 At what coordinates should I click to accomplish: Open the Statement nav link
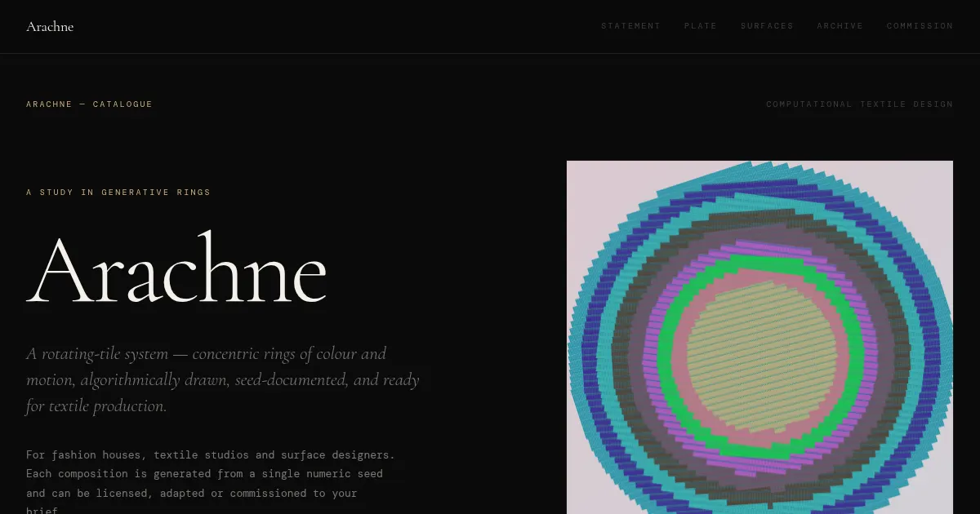coord(630,26)
